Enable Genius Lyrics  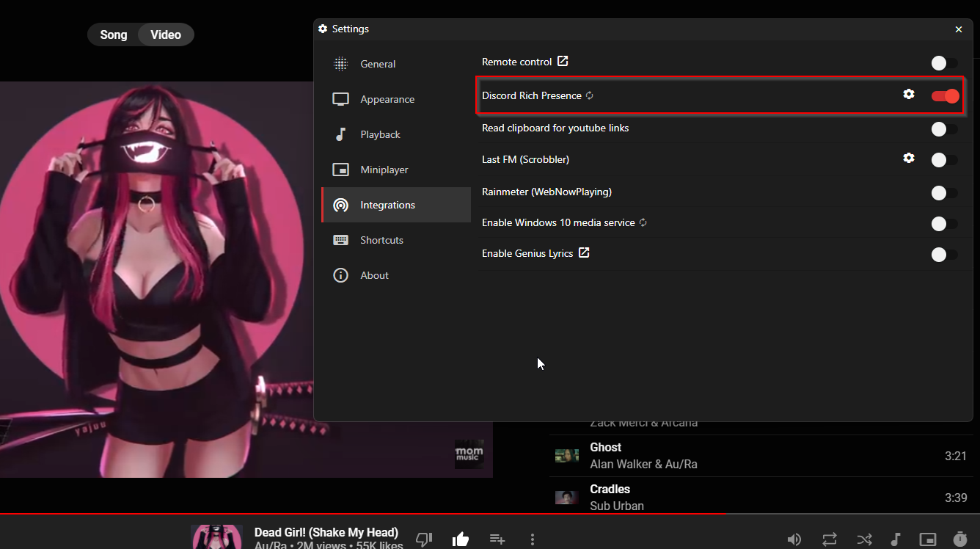pos(944,255)
